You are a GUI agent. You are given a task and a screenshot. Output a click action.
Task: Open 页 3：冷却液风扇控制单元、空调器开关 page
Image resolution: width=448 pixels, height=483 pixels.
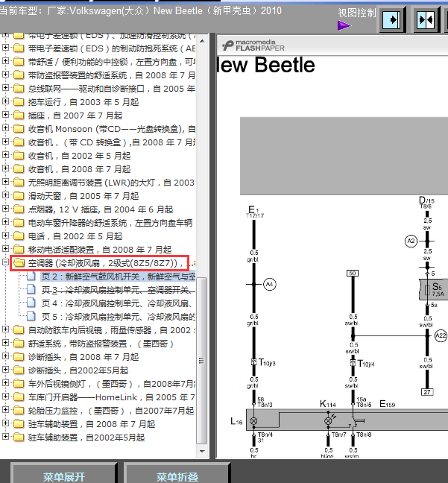pyautogui.click(x=118, y=290)
